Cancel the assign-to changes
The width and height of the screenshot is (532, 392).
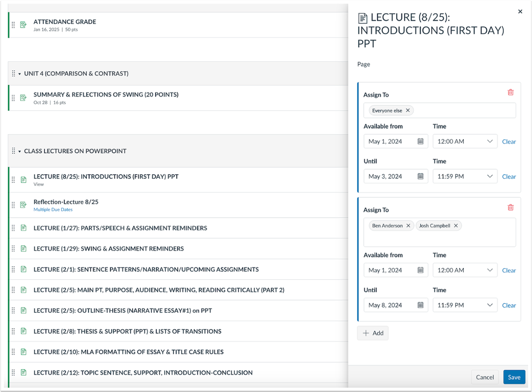coord(485,377)
